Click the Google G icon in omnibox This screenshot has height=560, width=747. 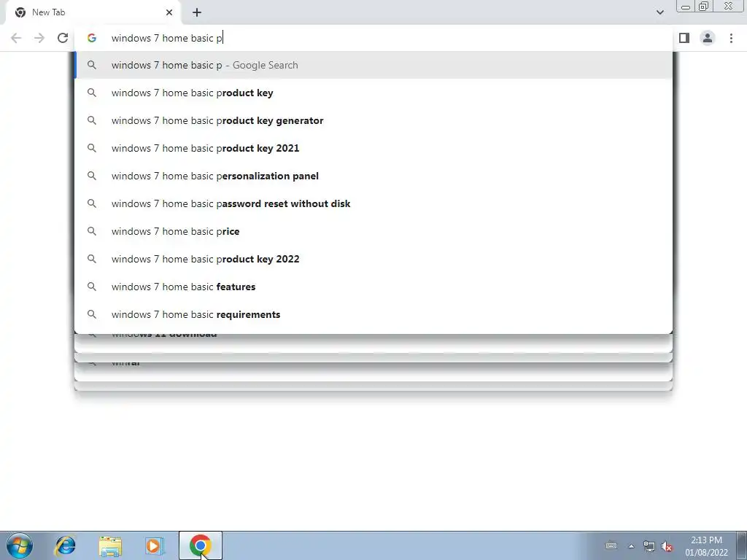[92, 38]
